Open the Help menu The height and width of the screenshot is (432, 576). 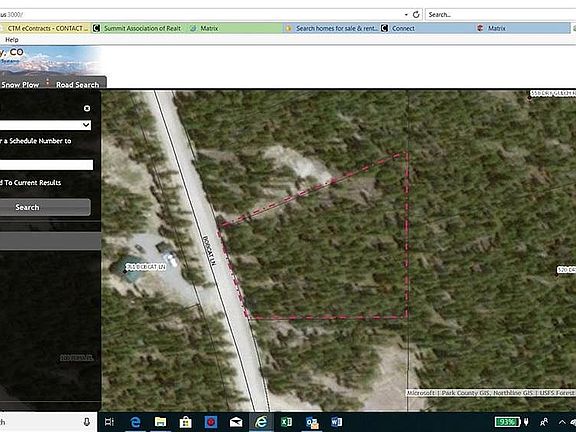(x=12, y=40)
